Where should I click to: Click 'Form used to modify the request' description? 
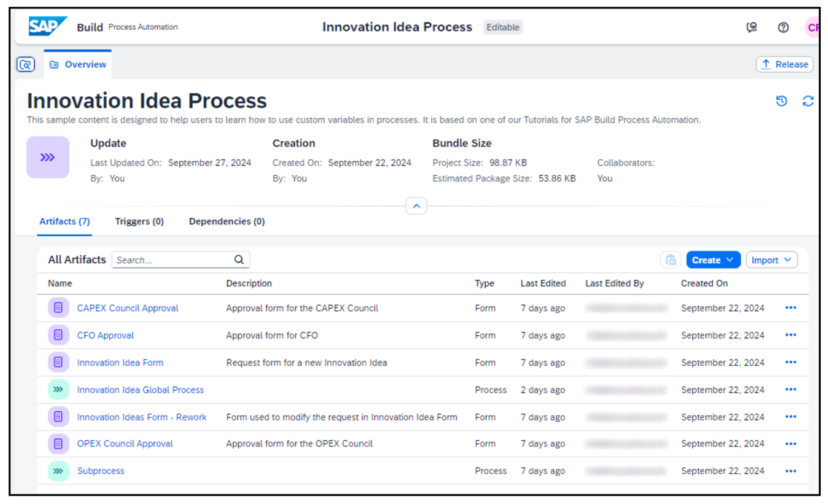coord(342,417)
